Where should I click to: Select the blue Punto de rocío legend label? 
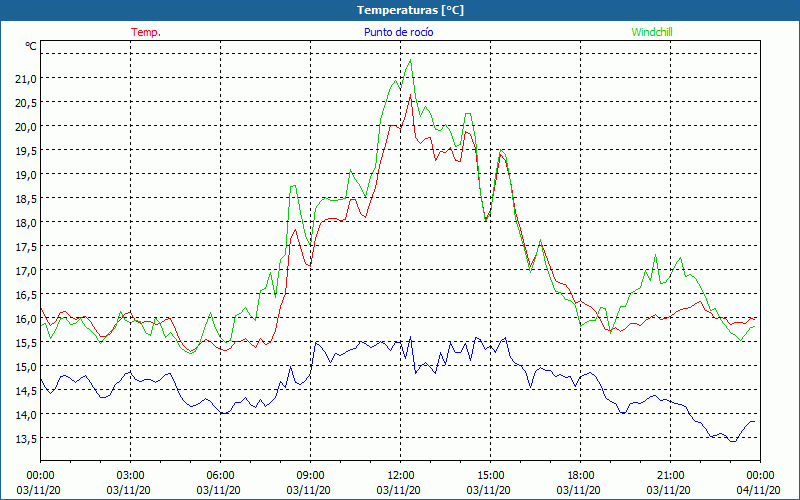398,32
